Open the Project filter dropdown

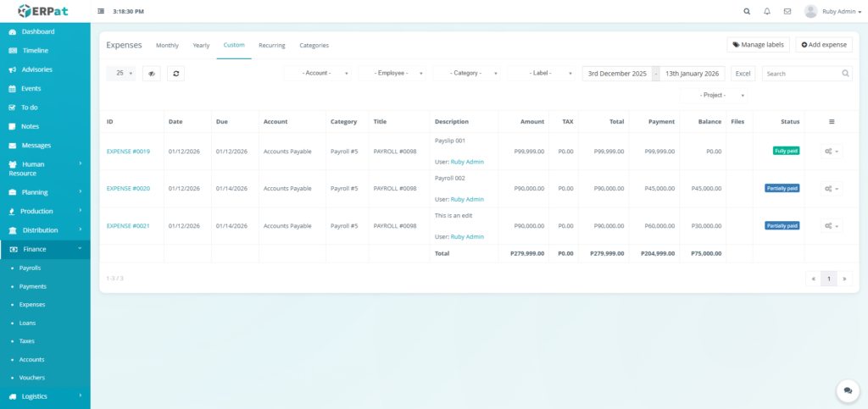715,96
